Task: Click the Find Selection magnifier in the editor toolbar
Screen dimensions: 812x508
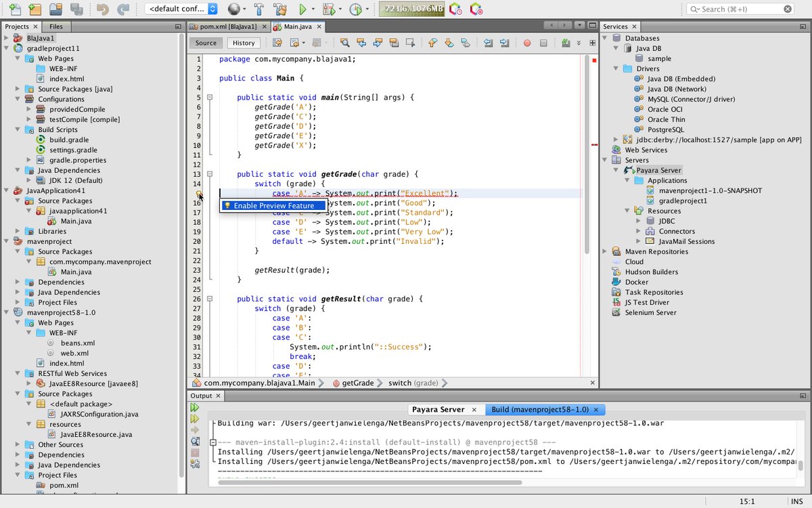Action: click(344, 43)
